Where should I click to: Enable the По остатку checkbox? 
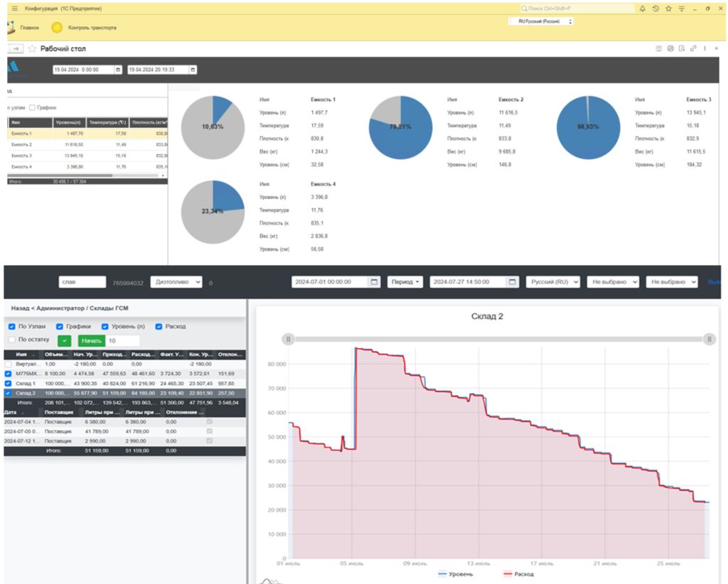(12, 340)
